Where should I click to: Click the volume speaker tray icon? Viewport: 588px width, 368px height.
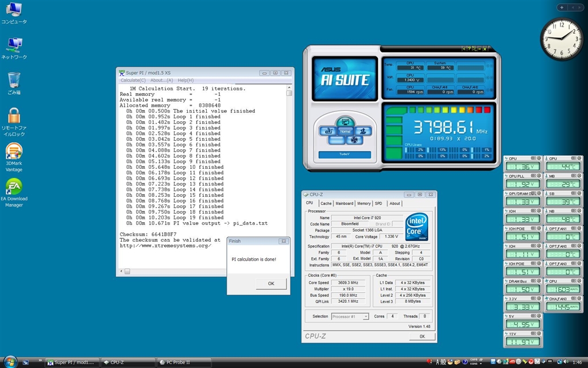coord(566,362)
